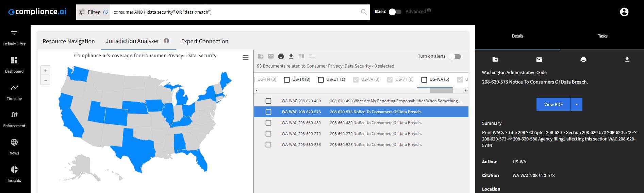The width and height of the screenshot is (644, 193).
Task: Open the Filter options icon
Action: point(82,12)
